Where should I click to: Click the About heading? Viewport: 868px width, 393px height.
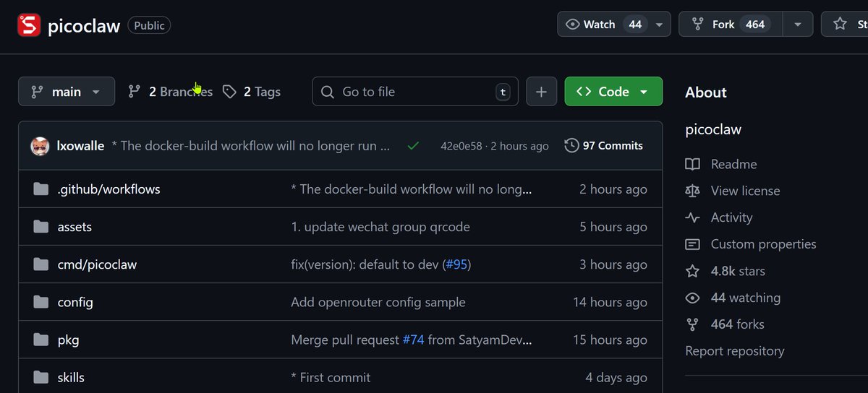coord(706,92)
